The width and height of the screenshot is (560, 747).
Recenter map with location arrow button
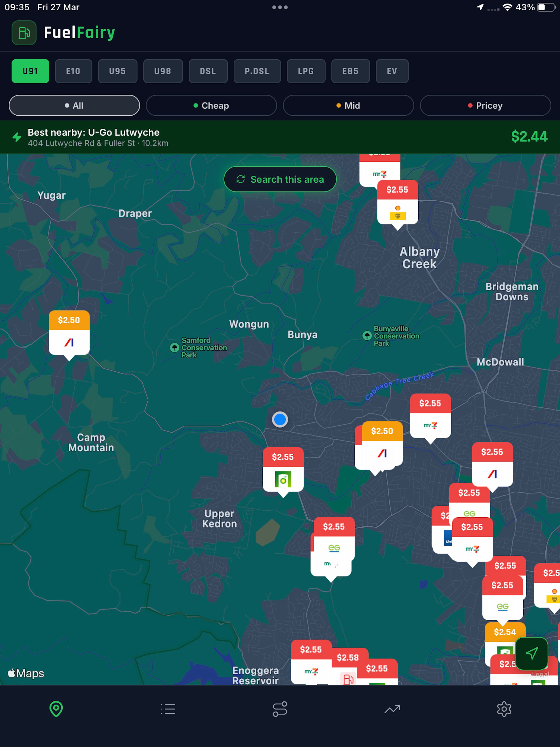point(532,653)
